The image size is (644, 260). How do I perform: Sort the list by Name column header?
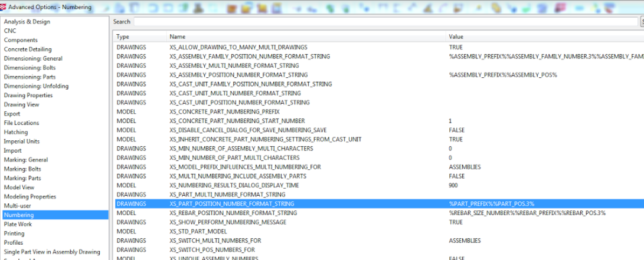pyautogui.click(x=177, y=37)
